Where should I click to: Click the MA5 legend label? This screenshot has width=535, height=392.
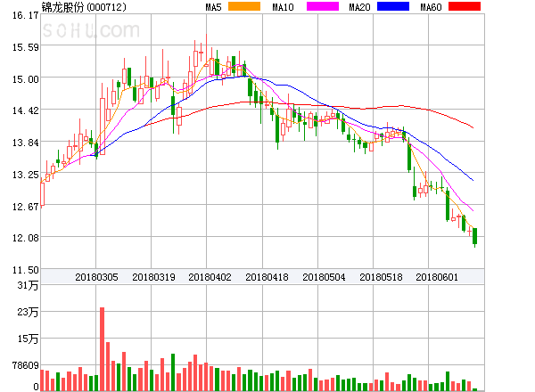214,7
